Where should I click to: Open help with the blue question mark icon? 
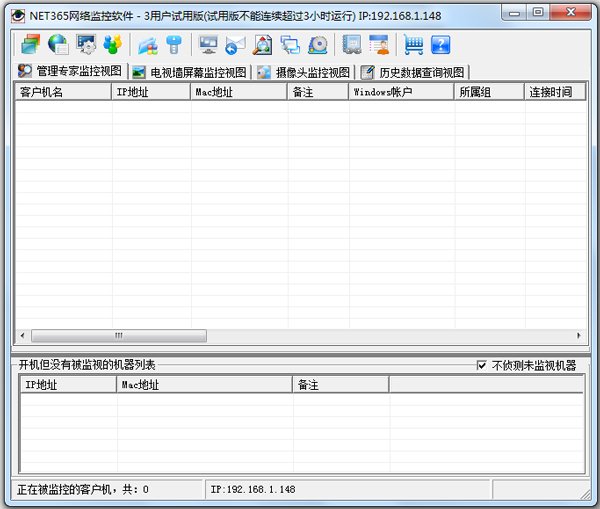pos(440,44)
